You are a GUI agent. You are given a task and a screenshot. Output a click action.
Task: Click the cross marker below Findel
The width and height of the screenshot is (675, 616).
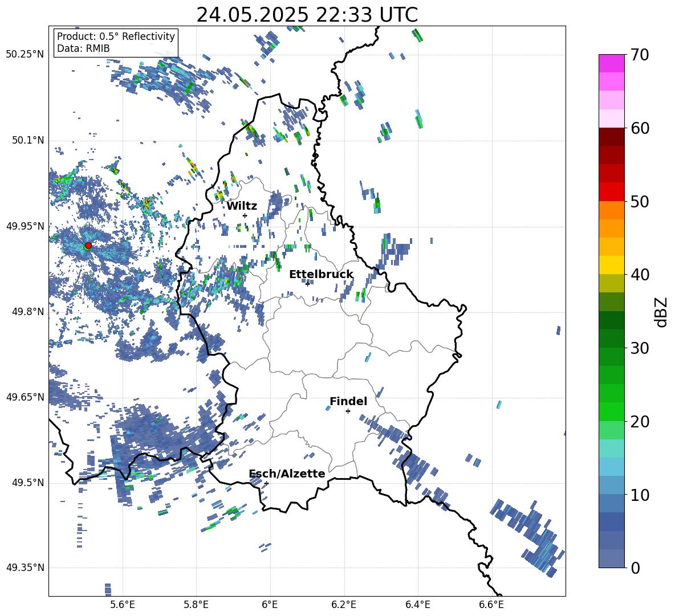click(x=348, y=411)
